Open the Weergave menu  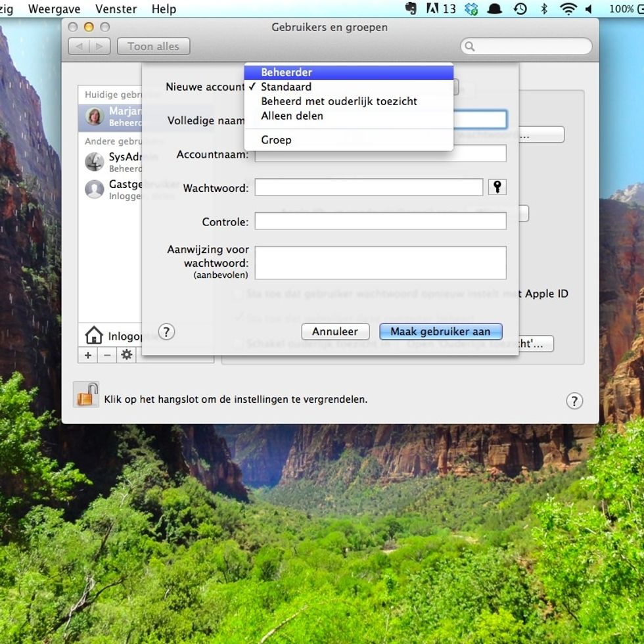(54, 9)
